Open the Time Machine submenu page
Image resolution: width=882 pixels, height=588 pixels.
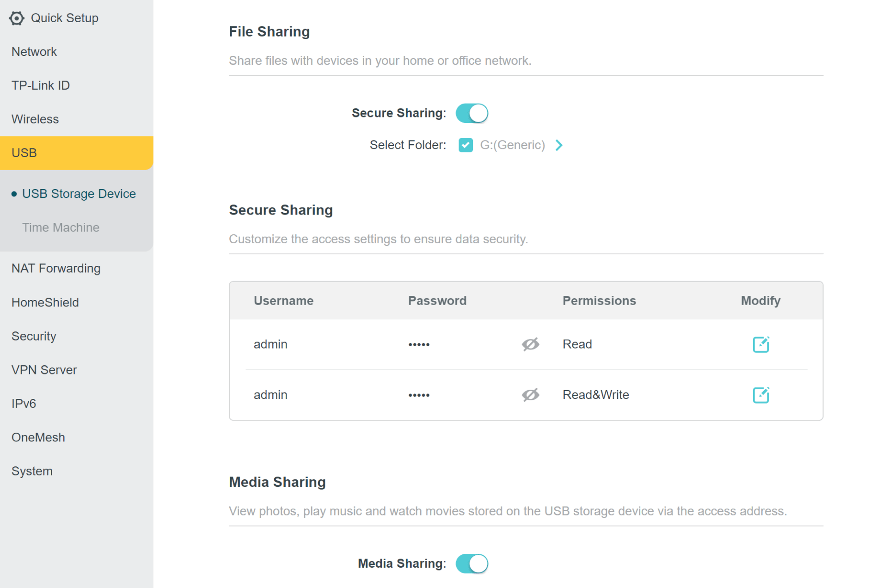61,227
